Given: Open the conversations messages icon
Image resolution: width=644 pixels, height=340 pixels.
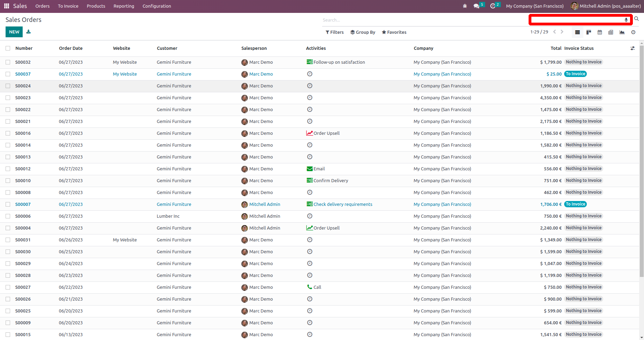Looking at the screenshot, I should 476,6.
